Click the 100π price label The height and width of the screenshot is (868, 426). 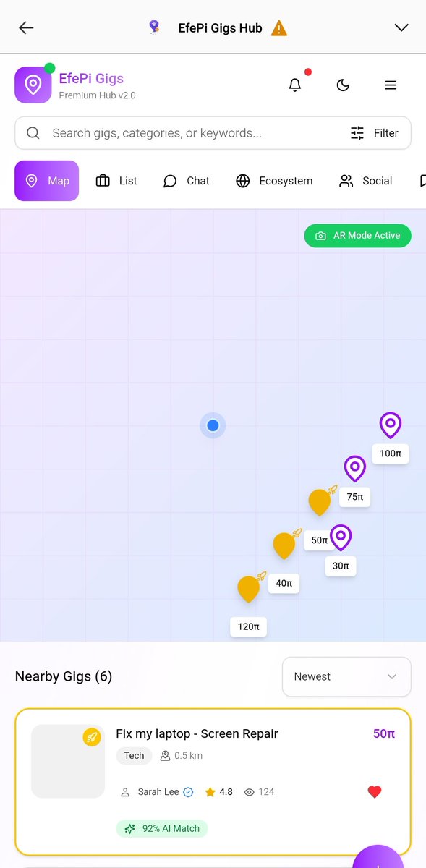[x=391, y=454]
